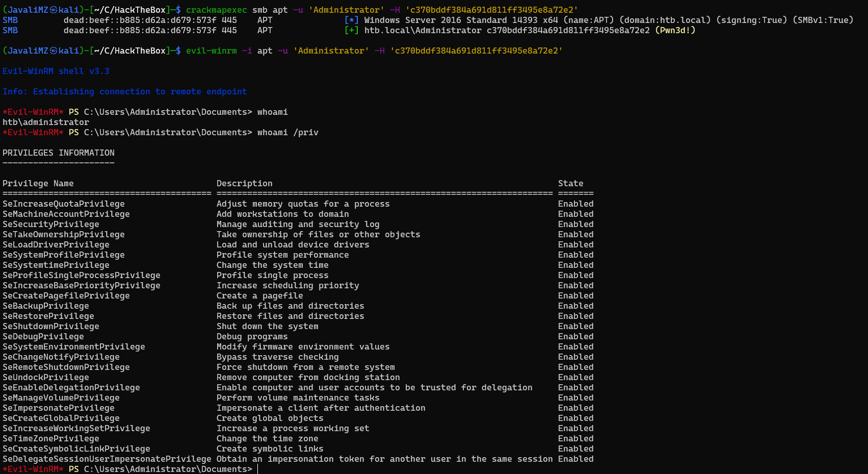The height and width of the screenshot is (474, 868).
Task: Select the SeIncreaseWorkingSetPrivilege entry
Action: 76,428
